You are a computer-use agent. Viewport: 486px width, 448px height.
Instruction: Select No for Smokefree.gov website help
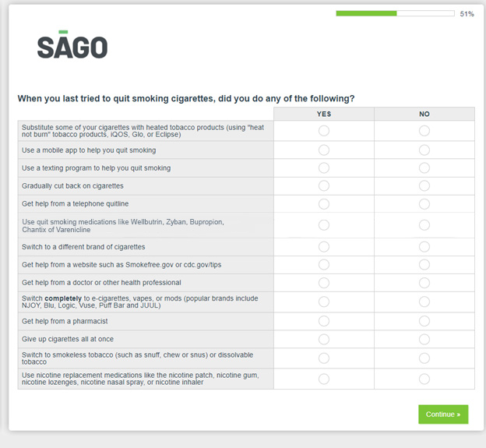[x=424, y=265]
